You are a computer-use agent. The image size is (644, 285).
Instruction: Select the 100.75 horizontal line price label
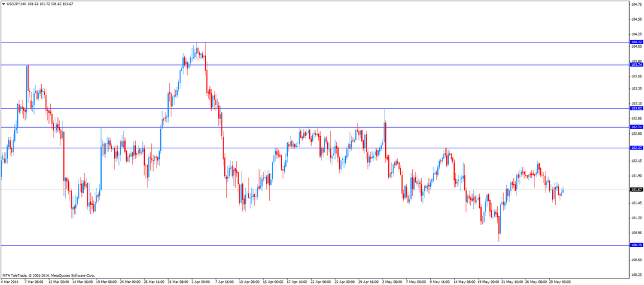click(x=636, y=245)
